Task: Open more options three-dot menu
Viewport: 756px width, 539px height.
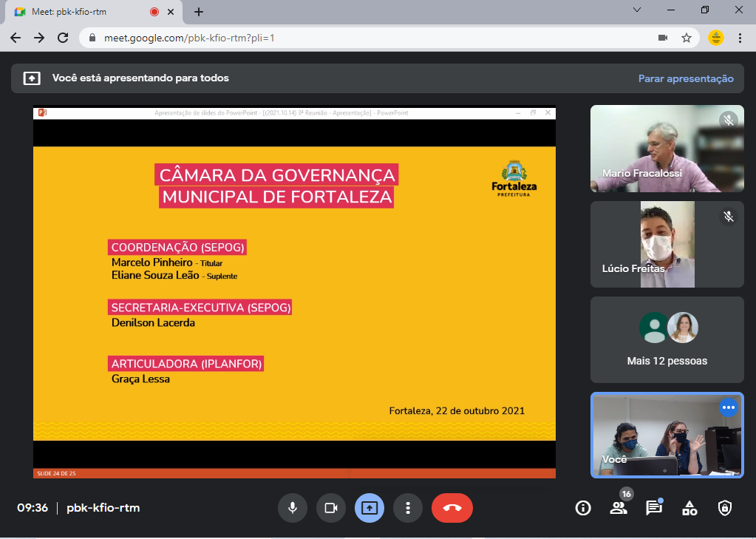Action: click(x=407, y=508)
